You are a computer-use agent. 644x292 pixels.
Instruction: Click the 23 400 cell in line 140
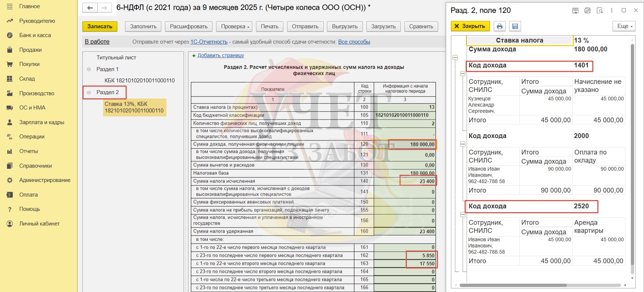405,181
